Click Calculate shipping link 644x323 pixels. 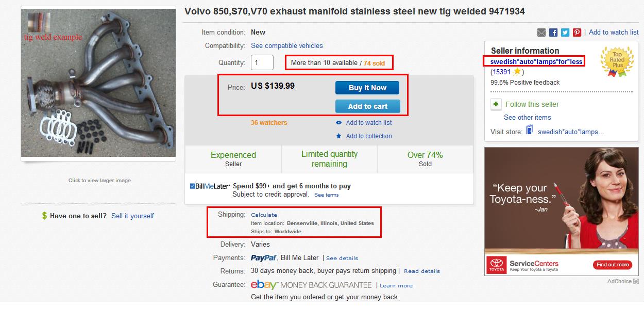pos(264,215)
